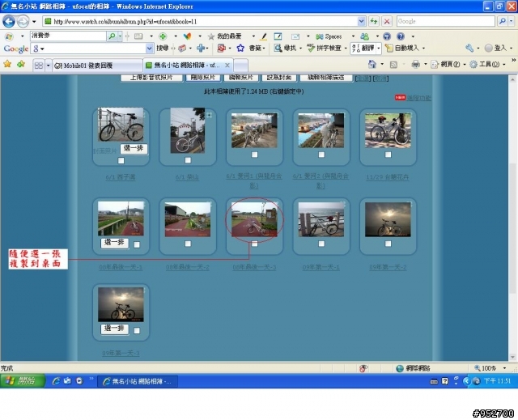Close the 無名小站 tab
This screenshot has height=420, width=518.
[227, 66]
